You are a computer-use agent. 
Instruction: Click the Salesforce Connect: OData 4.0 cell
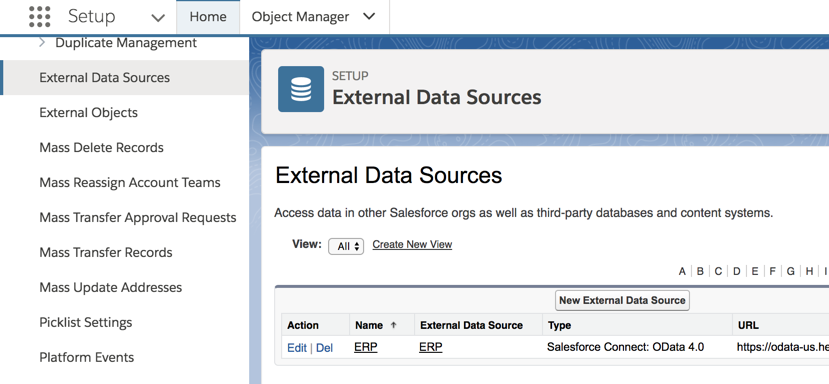pyautogui.click(x=625, y=347)
